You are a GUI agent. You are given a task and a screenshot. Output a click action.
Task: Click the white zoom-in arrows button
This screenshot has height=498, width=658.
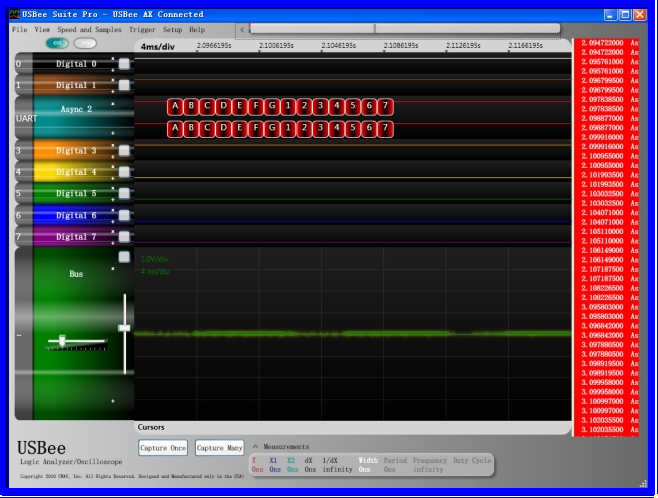[x=85, y=43]
